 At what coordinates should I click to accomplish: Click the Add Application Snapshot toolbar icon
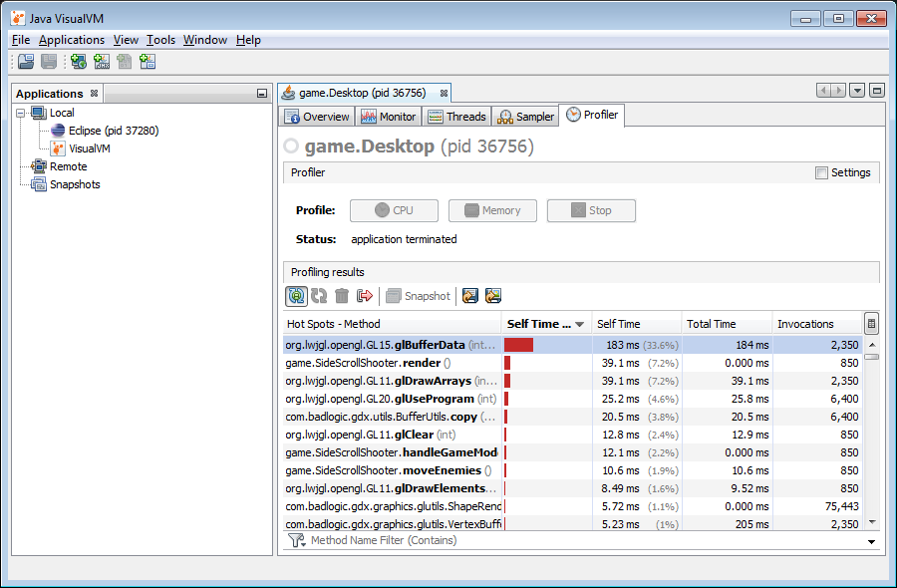coord(148,61)
